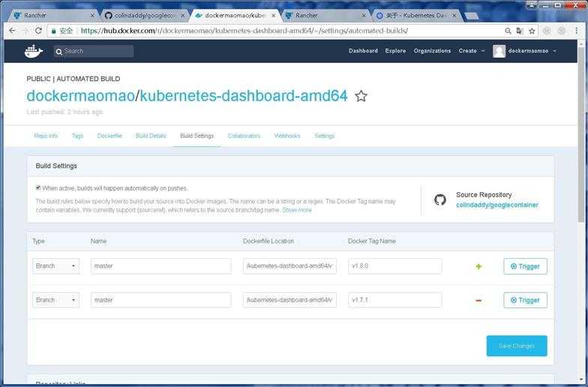Open the Build Details tab
Image resolution: width=588 pixels, height=387 pixels.
tap(151, 136)
